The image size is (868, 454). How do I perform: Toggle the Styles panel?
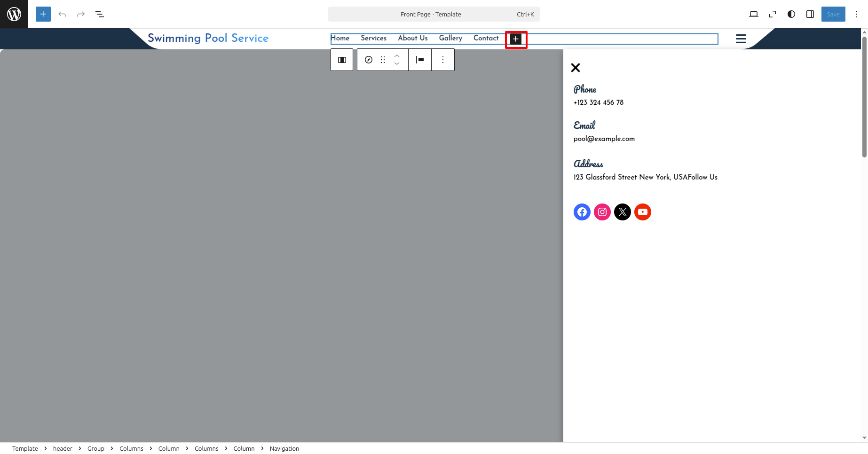(791, 14)
